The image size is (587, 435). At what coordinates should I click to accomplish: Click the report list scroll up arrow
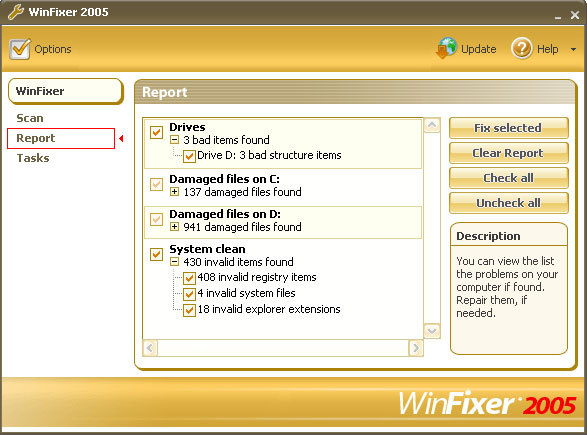[x=432, y=125]
